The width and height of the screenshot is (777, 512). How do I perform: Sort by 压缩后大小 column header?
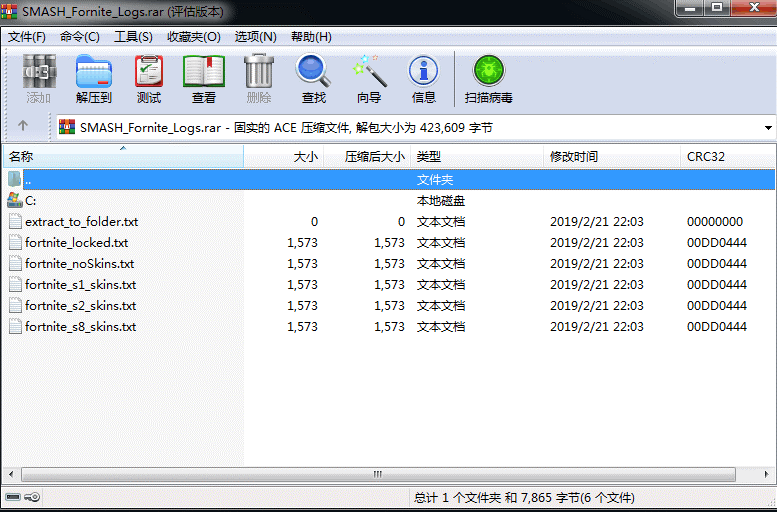[368, 157]
